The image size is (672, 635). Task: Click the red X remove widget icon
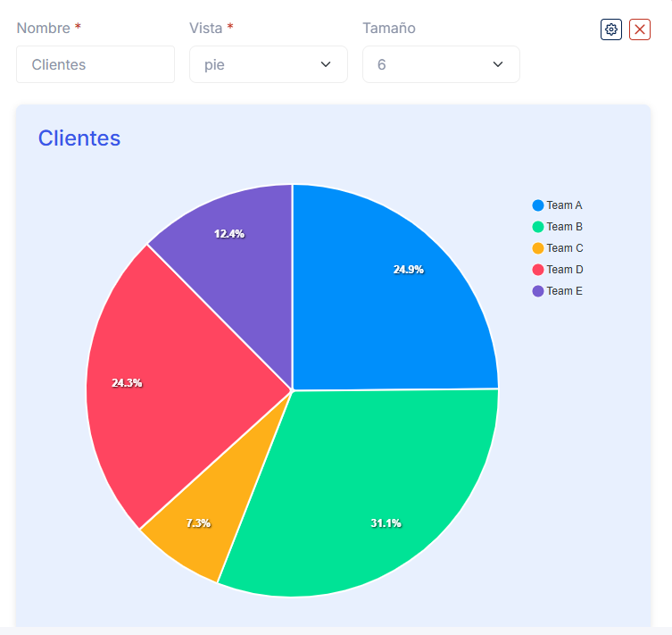640,29
